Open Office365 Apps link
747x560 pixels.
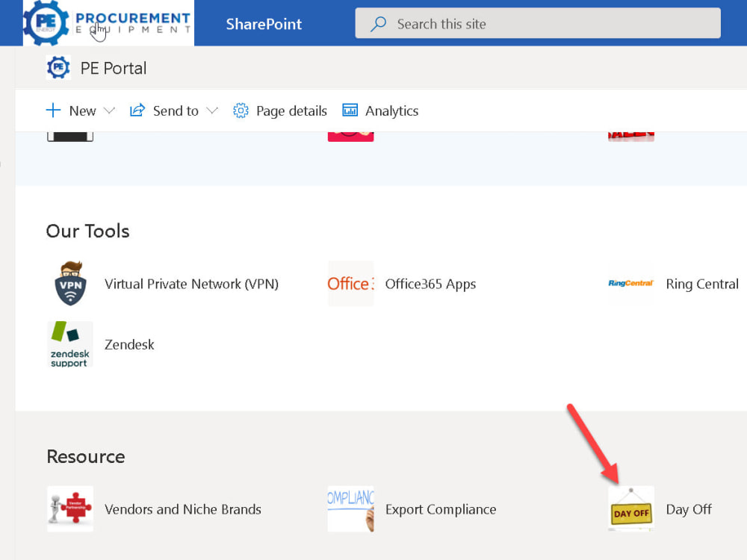430,284
